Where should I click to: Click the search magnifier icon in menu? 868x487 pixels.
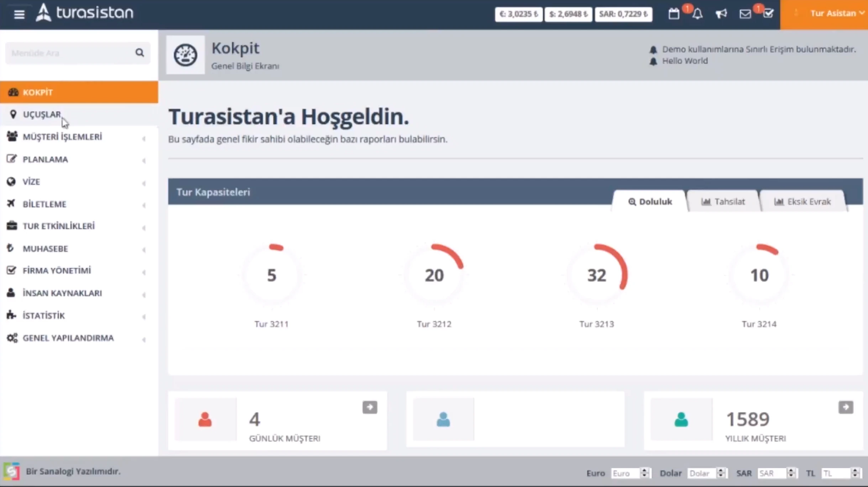[x=140, y=53]
